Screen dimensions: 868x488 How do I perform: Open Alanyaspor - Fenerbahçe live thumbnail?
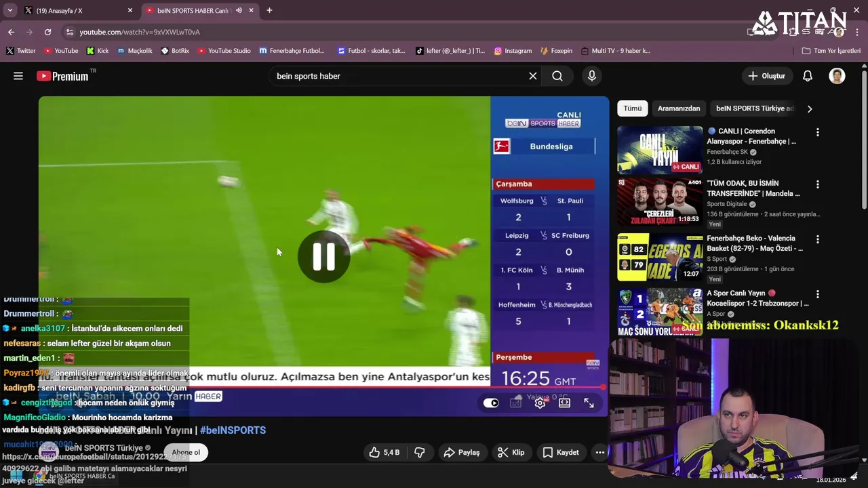660,150
